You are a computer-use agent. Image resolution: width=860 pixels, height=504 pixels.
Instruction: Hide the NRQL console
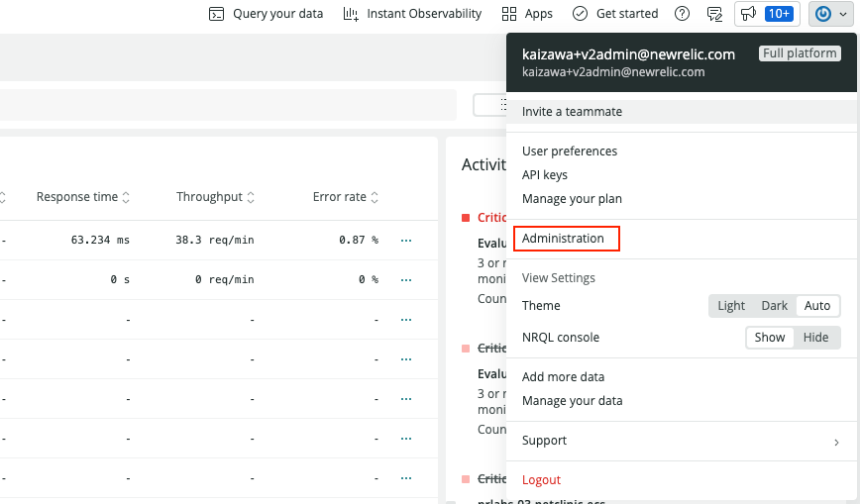point(815,338)
